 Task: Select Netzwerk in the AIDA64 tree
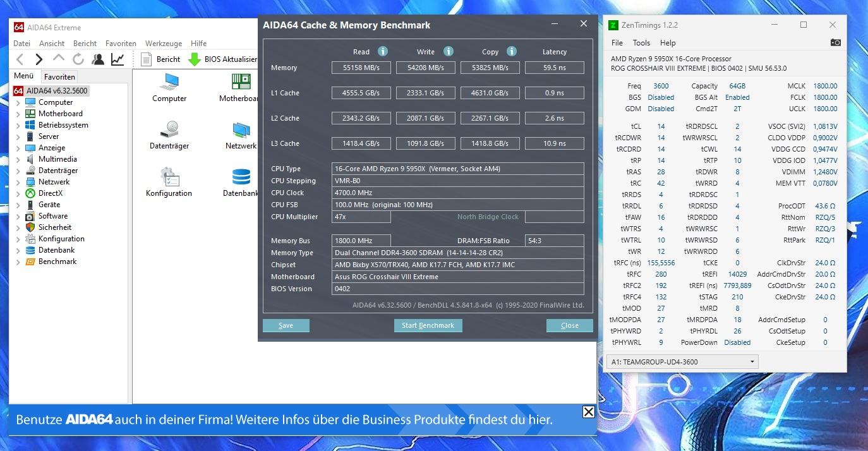tap(54, 182)
